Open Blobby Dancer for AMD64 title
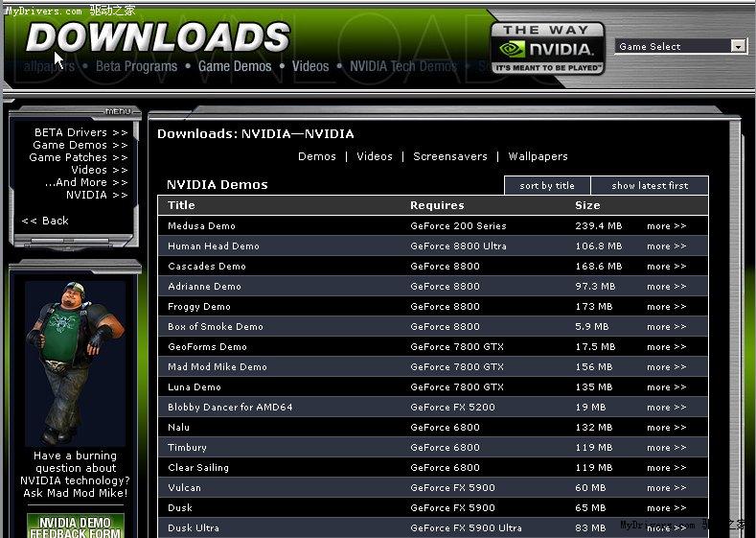This screenshot has width=756, height=538. click(x=230, y=408)
